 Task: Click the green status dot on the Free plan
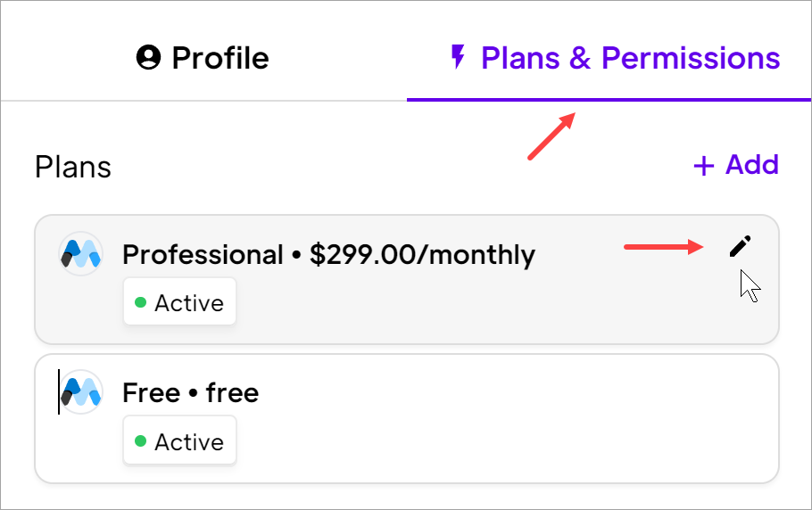coord(140,442)
